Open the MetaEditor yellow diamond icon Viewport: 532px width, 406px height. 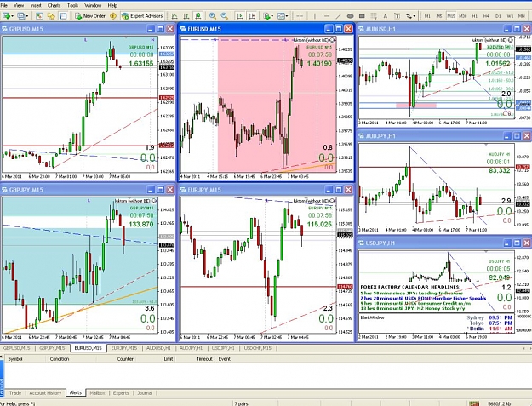click(x=113, y=16)
